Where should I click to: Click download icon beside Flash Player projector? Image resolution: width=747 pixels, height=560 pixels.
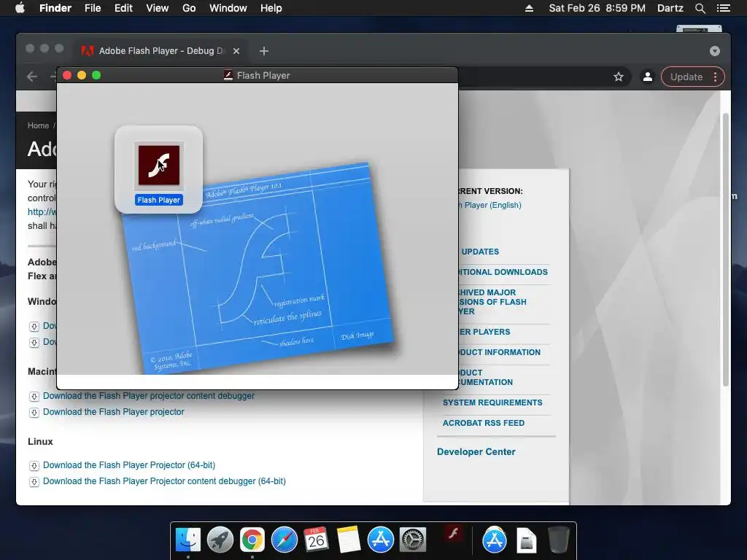point(34,413)
